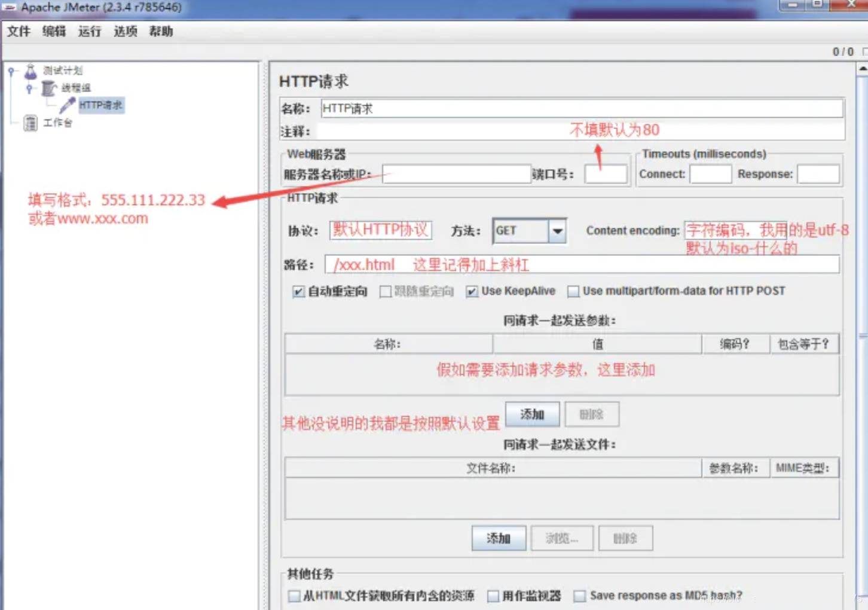Focus the 协议 input field
Image resolution: width=868 pixels, height=610 pixels.
point(381,230)
